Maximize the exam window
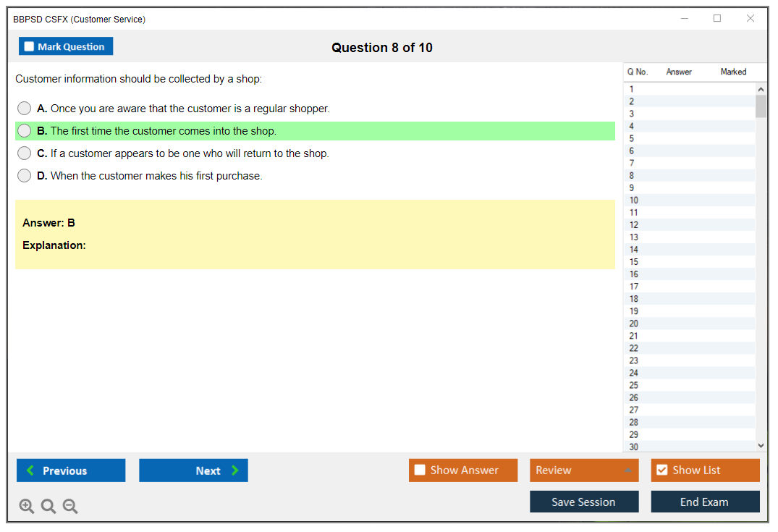 coord(717,19)
